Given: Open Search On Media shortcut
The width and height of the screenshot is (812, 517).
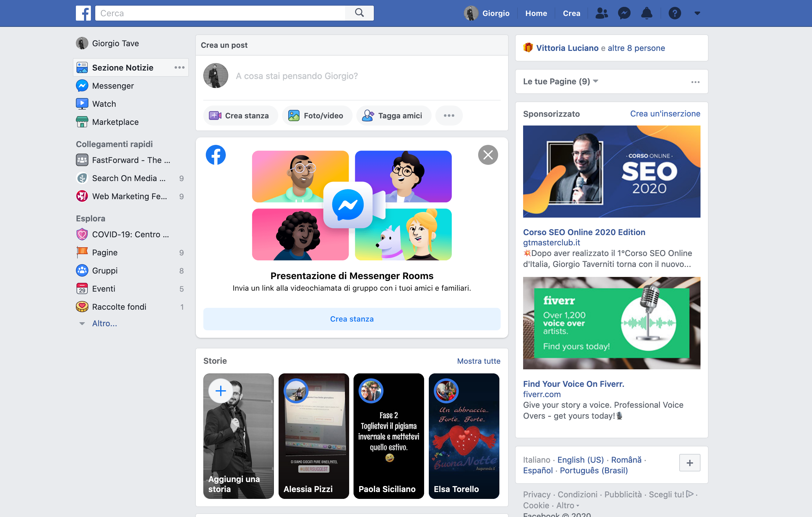Looking at the screenshot, I should point(121,178).
